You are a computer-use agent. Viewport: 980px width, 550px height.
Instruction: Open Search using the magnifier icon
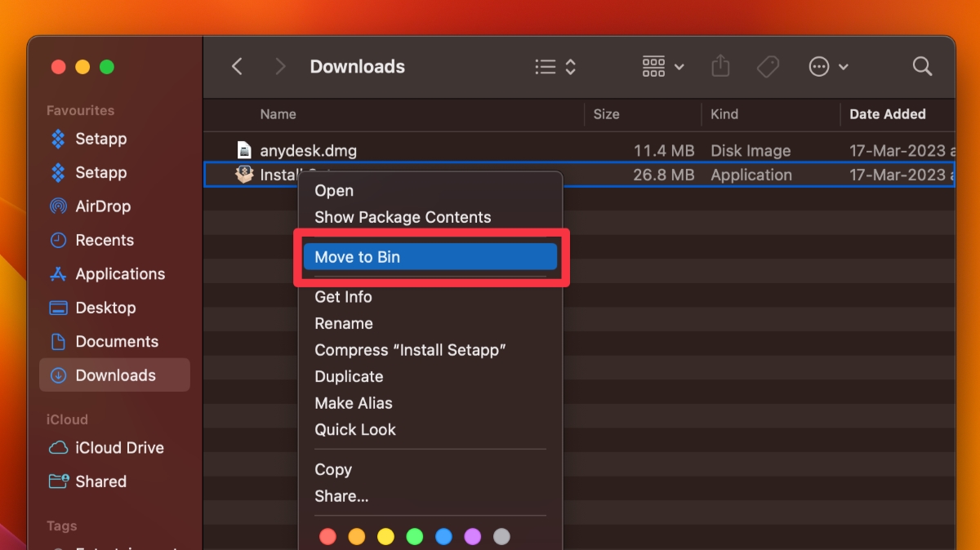pyautogui.click(x=921, y=66)
